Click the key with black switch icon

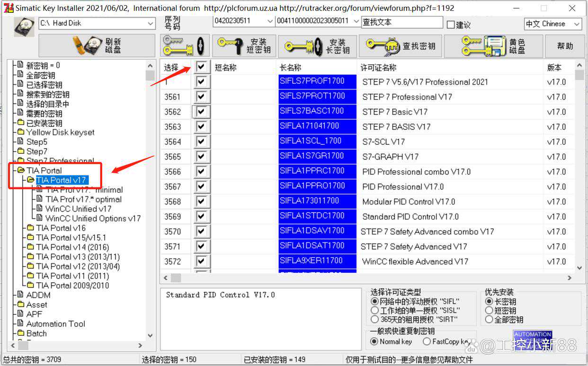coord(185,46)
